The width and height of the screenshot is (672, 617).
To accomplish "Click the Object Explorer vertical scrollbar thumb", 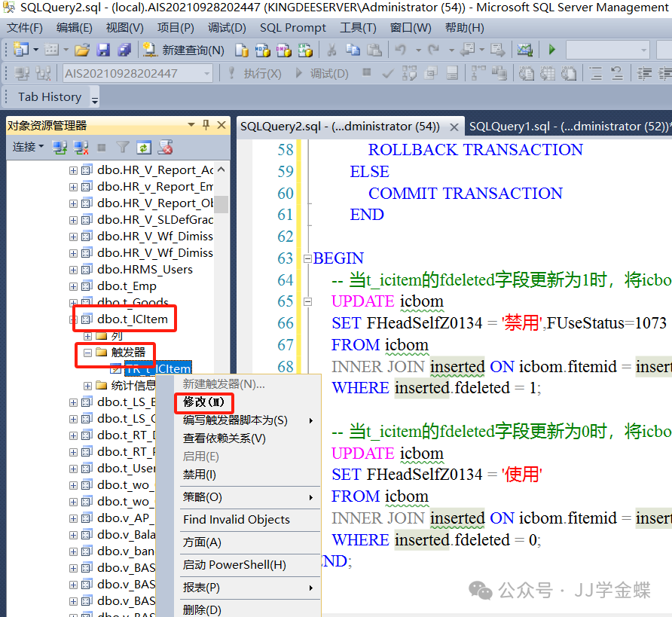I will pyautogui.click(x=221, y=204).
